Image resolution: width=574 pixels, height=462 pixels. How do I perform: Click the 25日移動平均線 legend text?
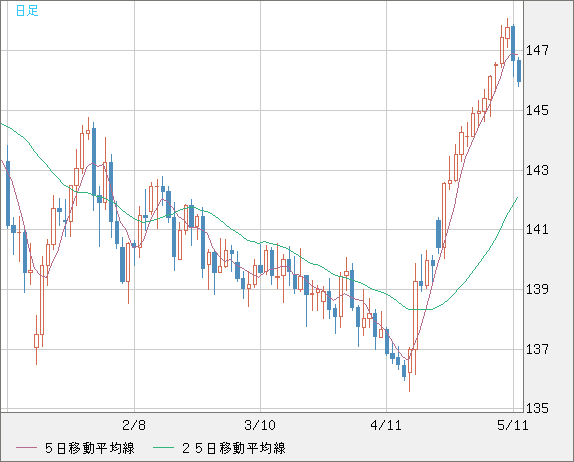234,448
